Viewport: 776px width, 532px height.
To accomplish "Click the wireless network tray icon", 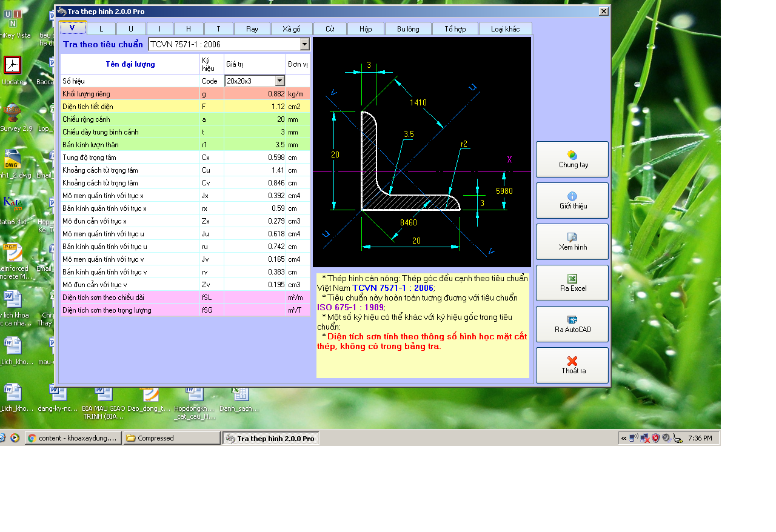I will 634,438.
